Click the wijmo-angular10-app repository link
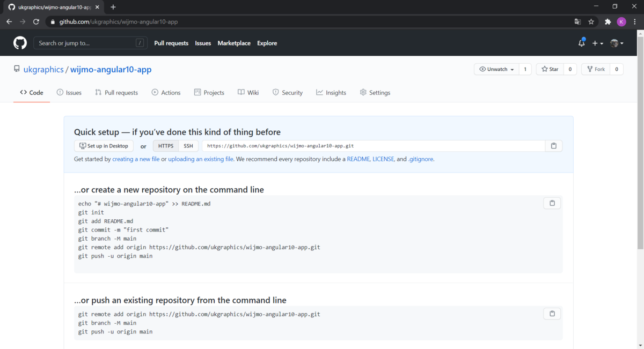This screenshot has height=349, width=644. 111,70
